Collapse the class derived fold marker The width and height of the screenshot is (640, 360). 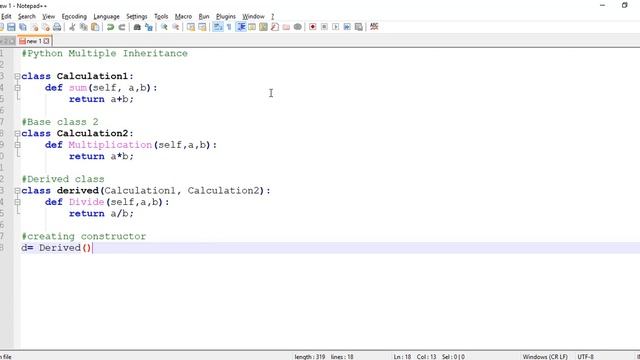17,191
